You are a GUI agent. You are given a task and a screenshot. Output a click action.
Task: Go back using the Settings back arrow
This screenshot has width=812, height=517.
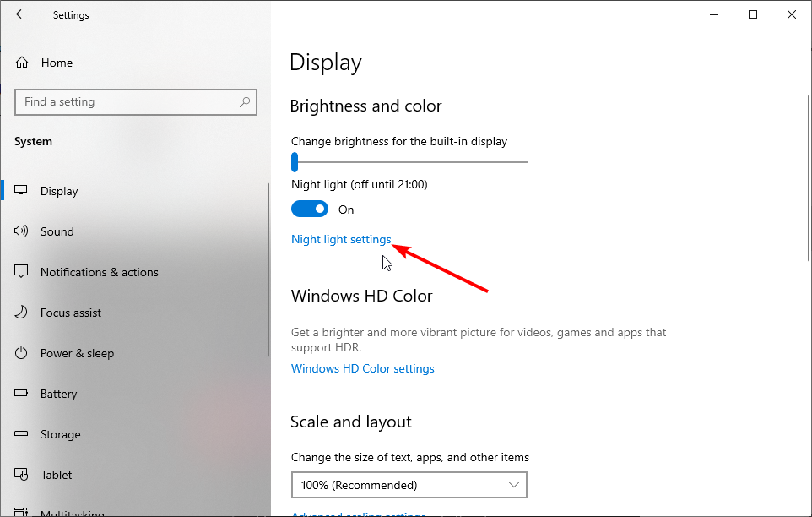pos(21,14)
